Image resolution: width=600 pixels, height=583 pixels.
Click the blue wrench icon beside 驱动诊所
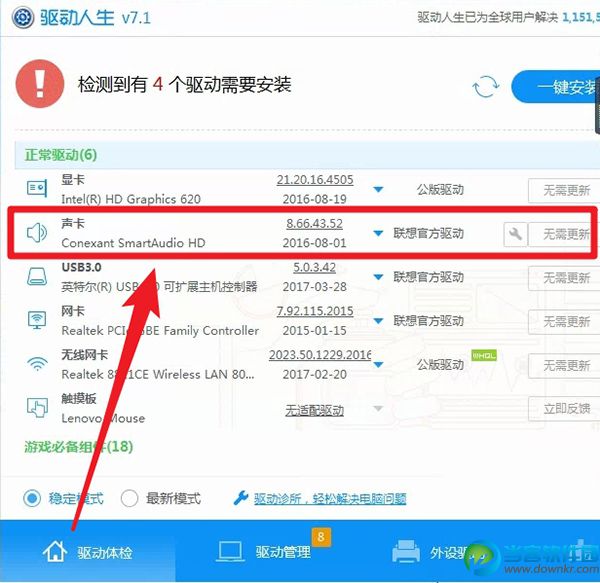241,498
